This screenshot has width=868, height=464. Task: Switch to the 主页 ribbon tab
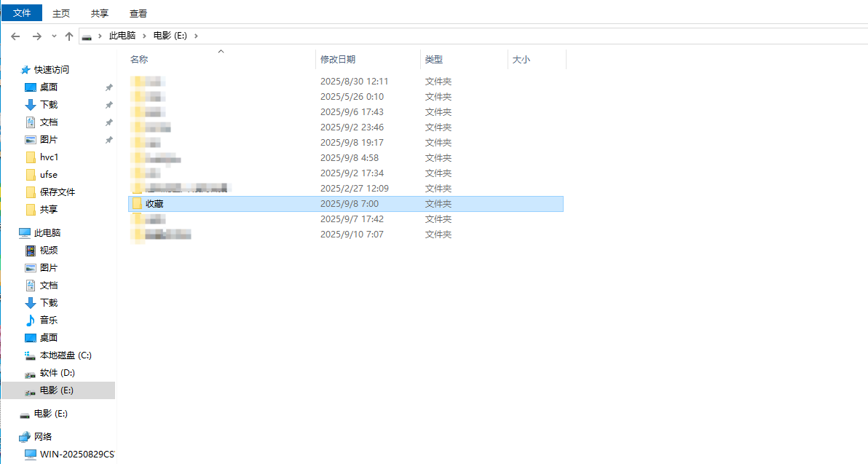click(61, 13)
